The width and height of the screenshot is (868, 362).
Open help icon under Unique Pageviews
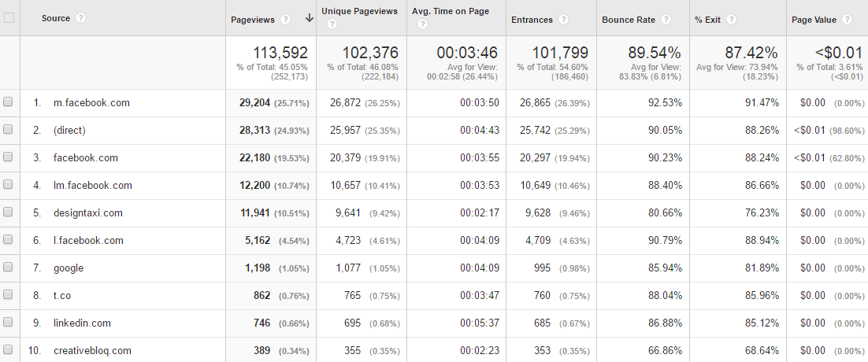click(332, 24)
